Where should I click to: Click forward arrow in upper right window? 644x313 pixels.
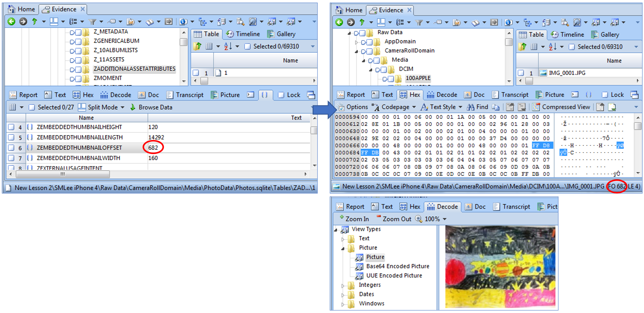tap(350, 23)
